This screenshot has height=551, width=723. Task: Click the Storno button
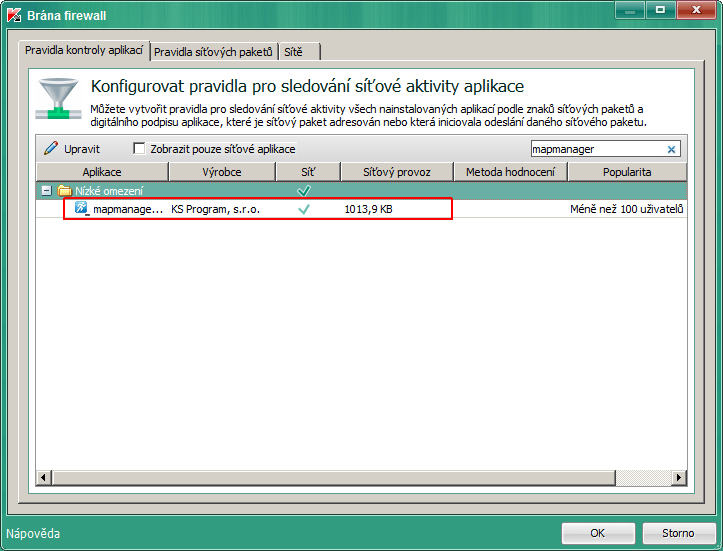click(678, 533)
